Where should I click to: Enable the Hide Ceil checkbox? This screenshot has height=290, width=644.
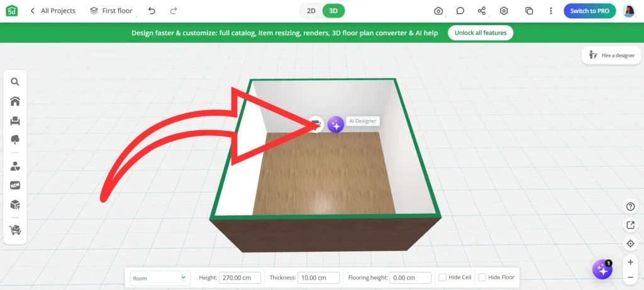(x=443, y=277)
